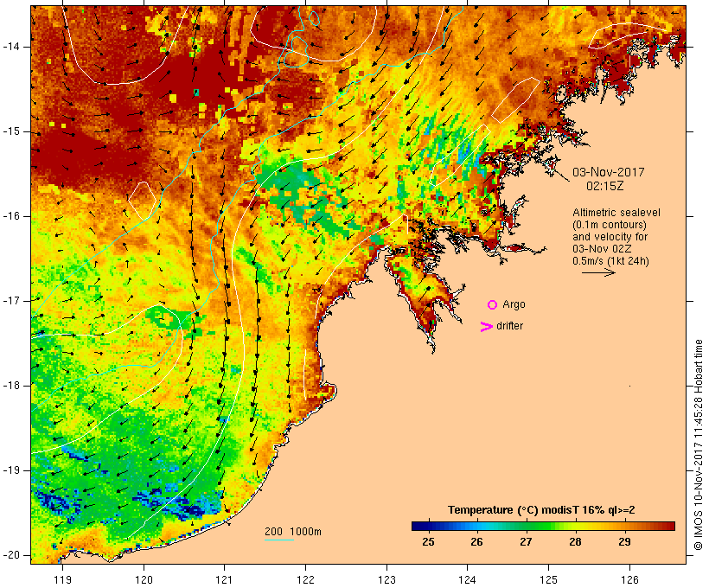Image resolution: width=709 pixels, height=588 pixels.
Task: Click the IMOS copyright timestamp text
Action: pyautogui.click(x=698, y=445)
